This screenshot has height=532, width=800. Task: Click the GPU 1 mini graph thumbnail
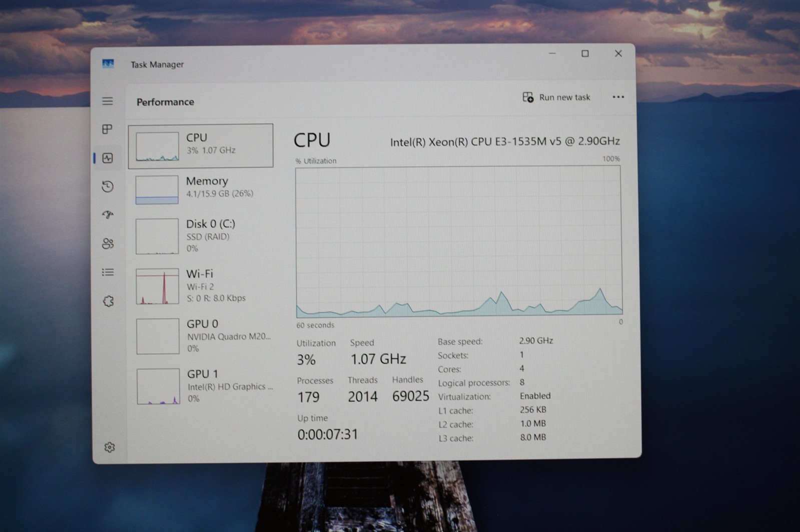coord(158,386)
